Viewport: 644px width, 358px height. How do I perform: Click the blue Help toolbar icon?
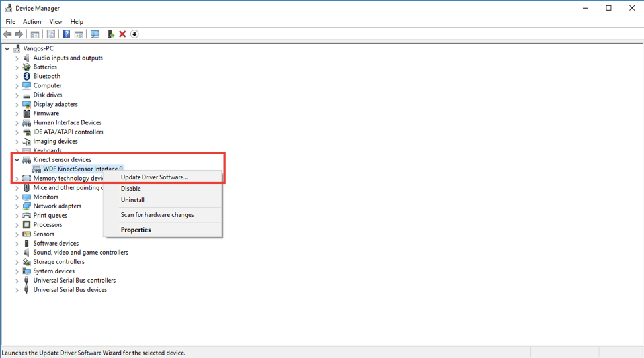[x=66, y=34]
